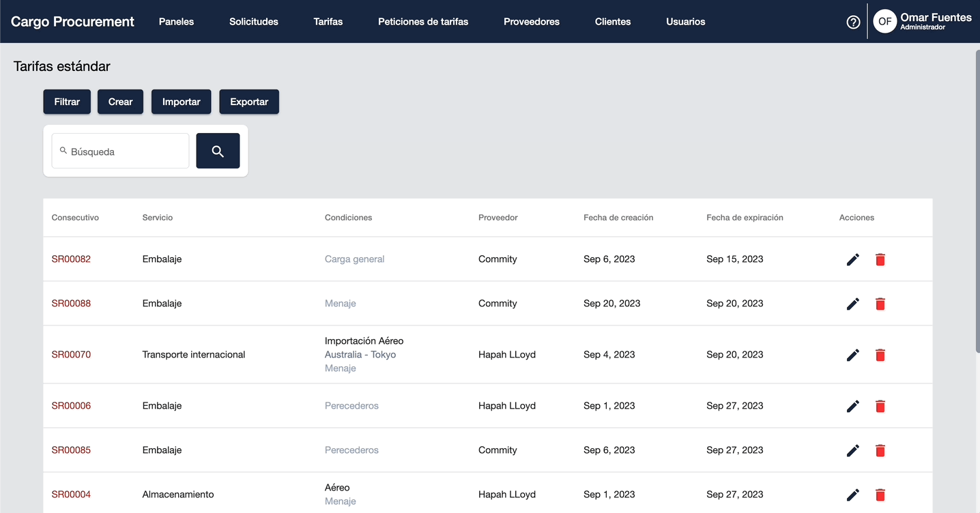Open the edit pencil for SR00085
Image resolution: width=980 pixels, height=513 pixels.
tap(852, 450)
